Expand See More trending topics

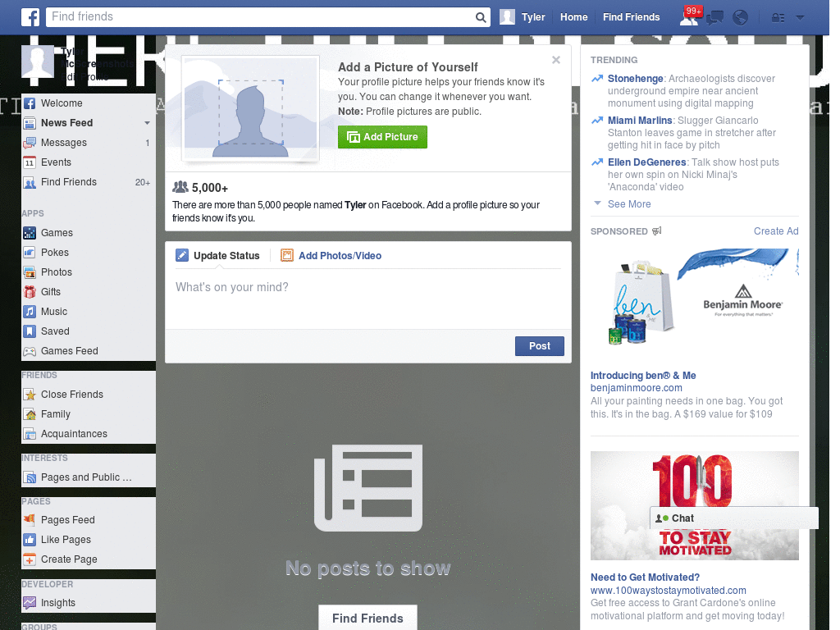[629, 204]
